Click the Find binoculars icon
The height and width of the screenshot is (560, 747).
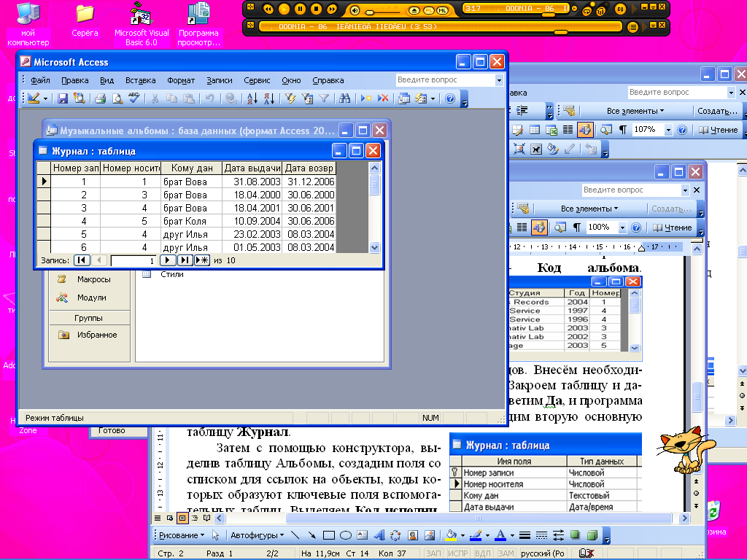point(345,98)
